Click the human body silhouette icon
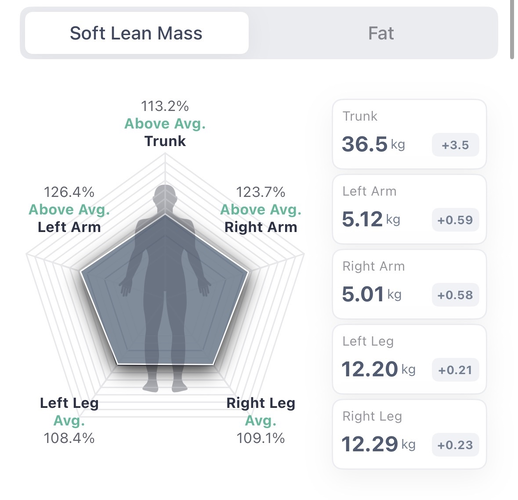This screenshot has height=500, width=518. pos(165,288)
